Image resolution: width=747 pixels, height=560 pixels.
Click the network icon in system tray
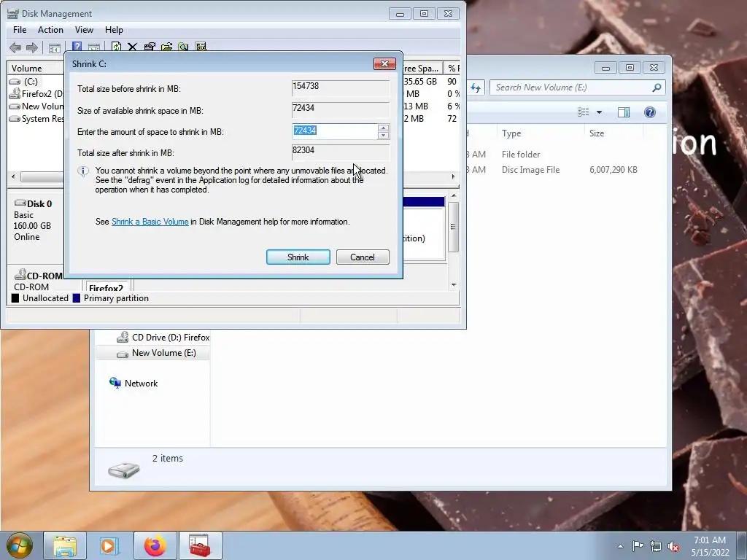coord(656,545)
